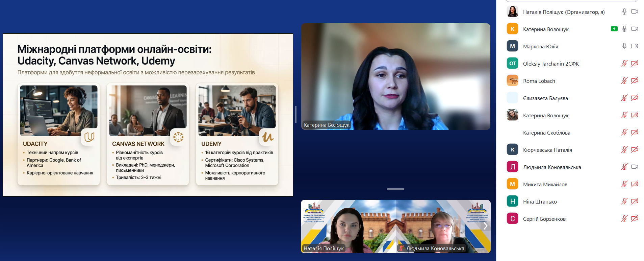Click the handle bar below the speaker video
The image size is (644, 261).
pos(395,189)
